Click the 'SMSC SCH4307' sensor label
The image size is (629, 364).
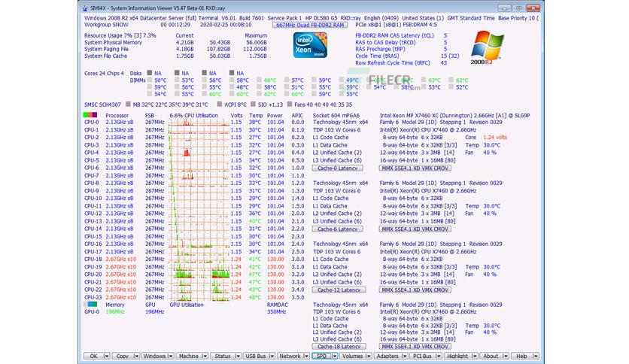coord(102,105)
